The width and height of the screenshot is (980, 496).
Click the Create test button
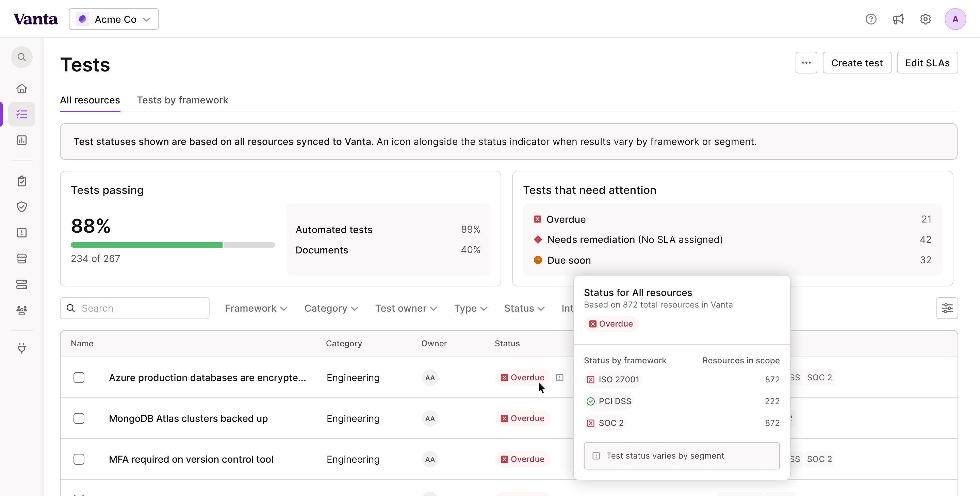coord(856,63)
